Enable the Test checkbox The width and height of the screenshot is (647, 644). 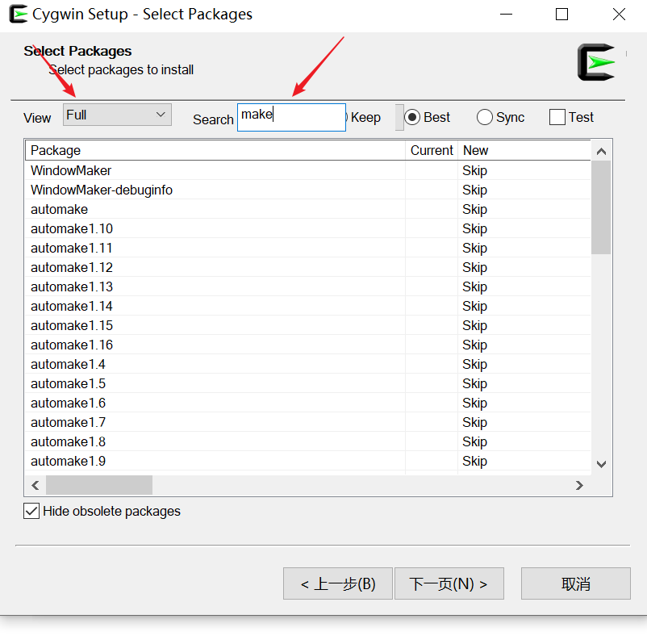(557, 117)
